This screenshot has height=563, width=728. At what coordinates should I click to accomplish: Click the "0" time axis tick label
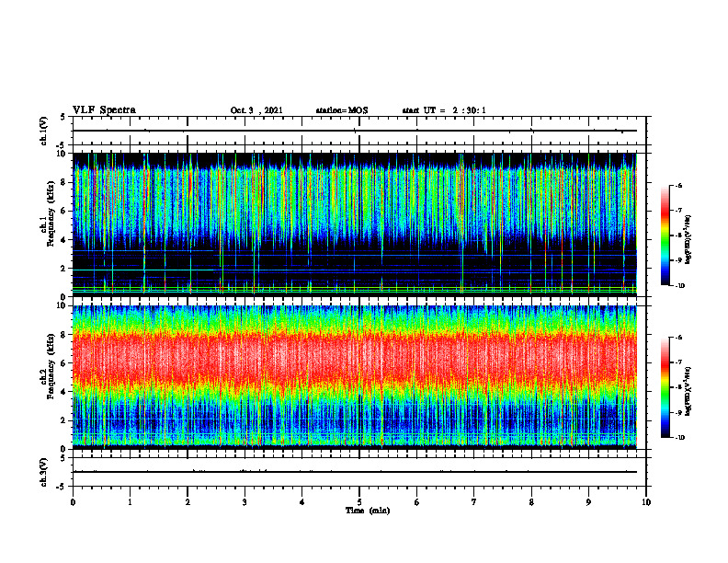pos(73,502)
